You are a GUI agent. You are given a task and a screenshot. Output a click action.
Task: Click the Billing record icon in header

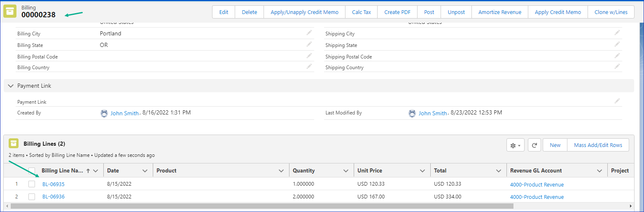(10, 12)
